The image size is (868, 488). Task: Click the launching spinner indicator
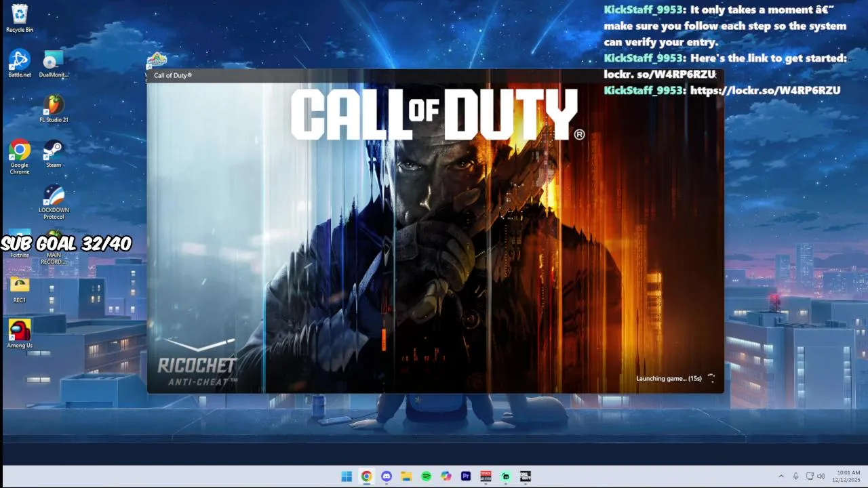pos(711,378)
